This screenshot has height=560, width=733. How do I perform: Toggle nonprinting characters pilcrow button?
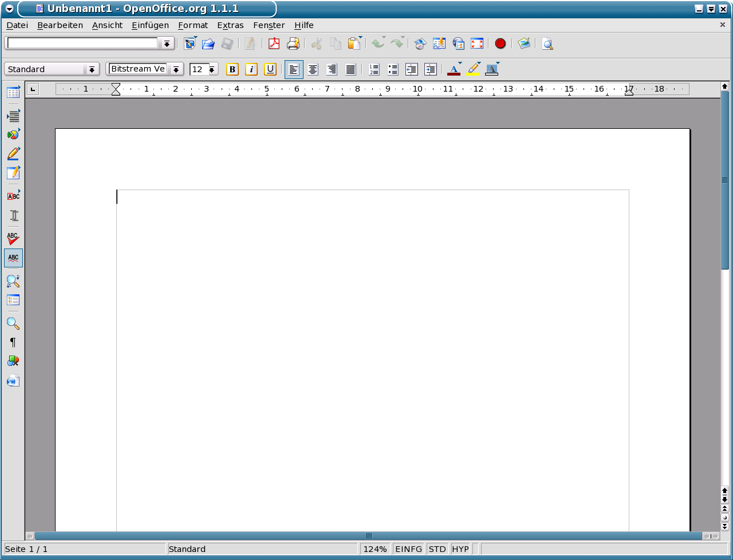pos(13,342)
